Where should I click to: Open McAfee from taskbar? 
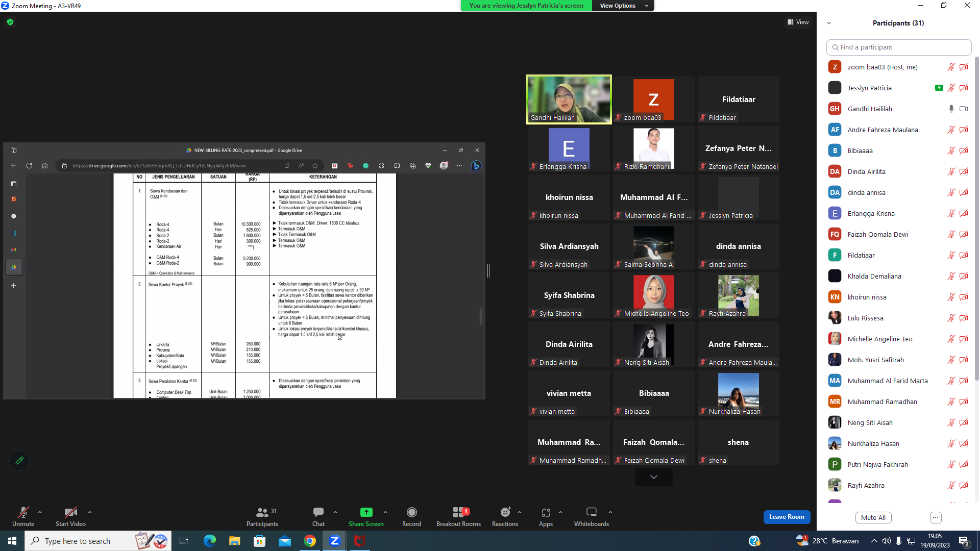[x=359, y=541]
